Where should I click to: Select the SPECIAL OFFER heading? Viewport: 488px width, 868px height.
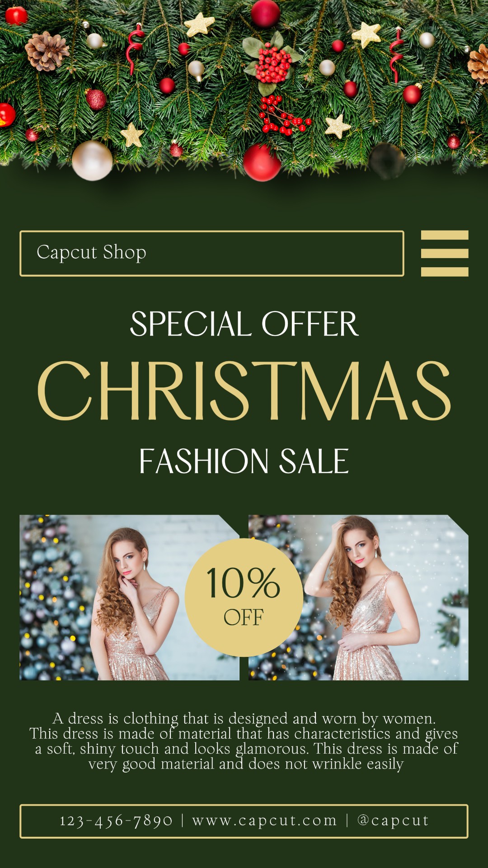coord(244,324)
